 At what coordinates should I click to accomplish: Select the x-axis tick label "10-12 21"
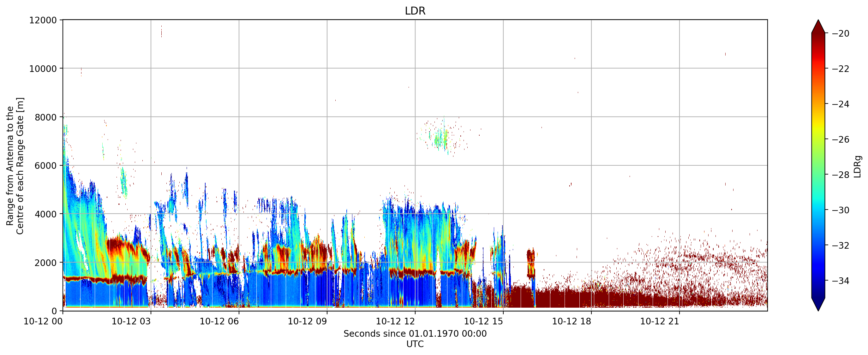click(x=660, y=321)
